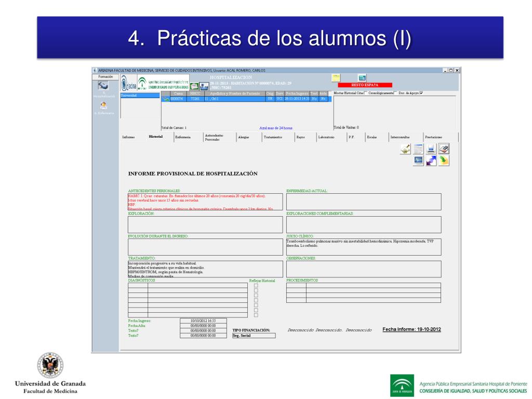
Task: Click the green card icon beside the agency banner
Action: [x=194, y=86]
